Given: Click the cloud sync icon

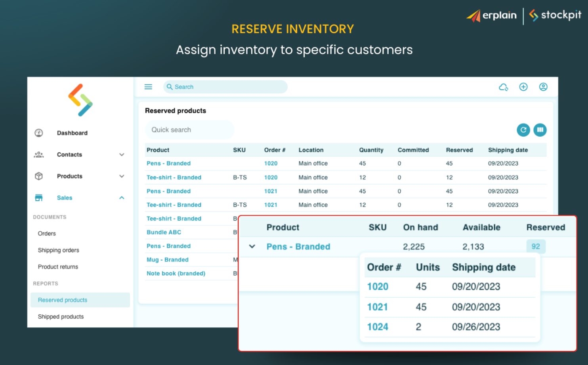Looking at the screenshot, I should (503, 87).
